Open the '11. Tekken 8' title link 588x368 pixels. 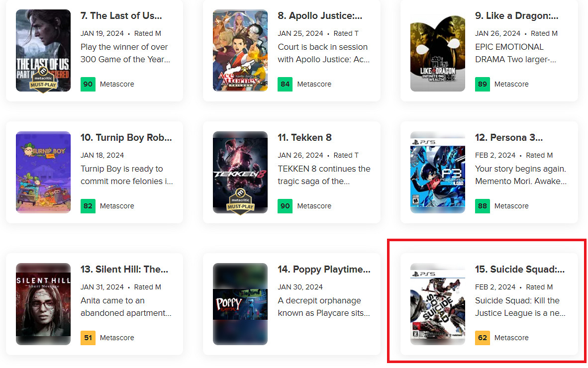pos(304,138)
